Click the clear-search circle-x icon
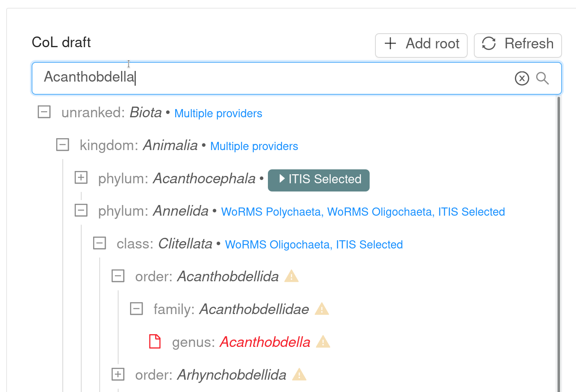 [522, 78]
